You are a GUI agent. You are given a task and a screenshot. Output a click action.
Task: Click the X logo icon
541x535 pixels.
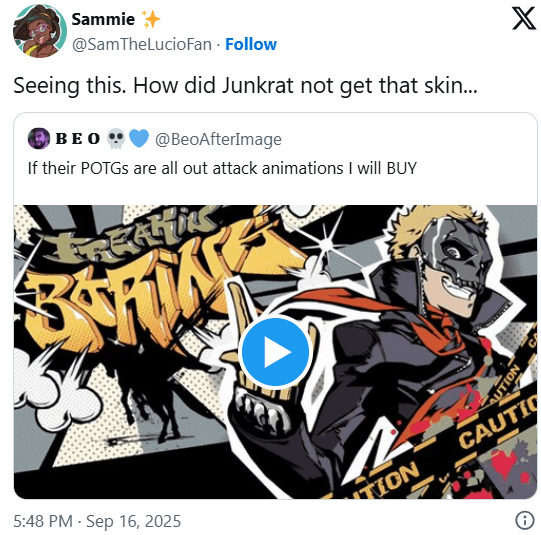524,19
